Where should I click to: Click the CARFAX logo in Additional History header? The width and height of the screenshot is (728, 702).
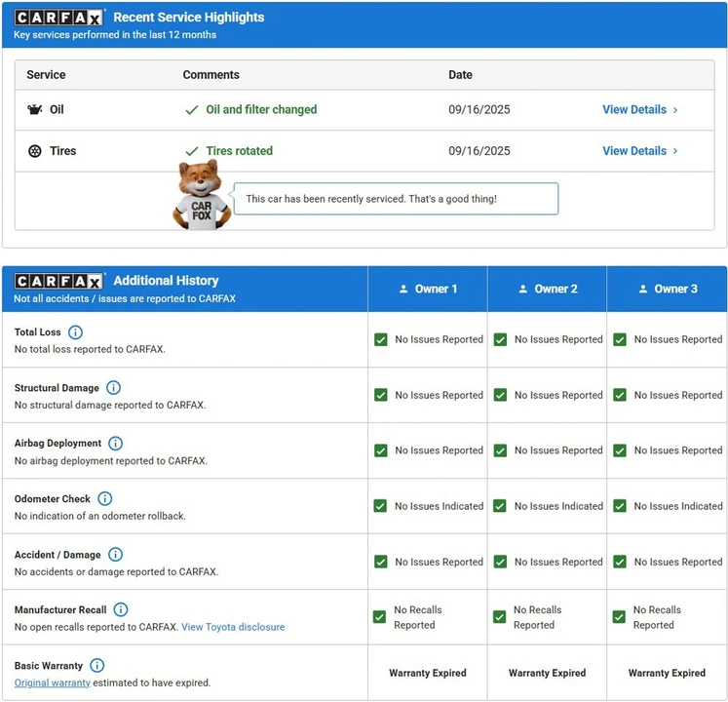(x=58, y=281)
